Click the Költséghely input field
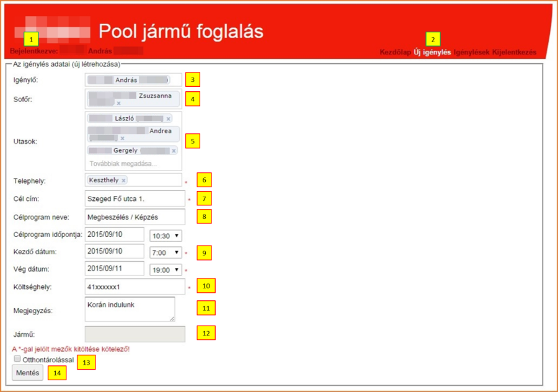 tap(135, 287)
